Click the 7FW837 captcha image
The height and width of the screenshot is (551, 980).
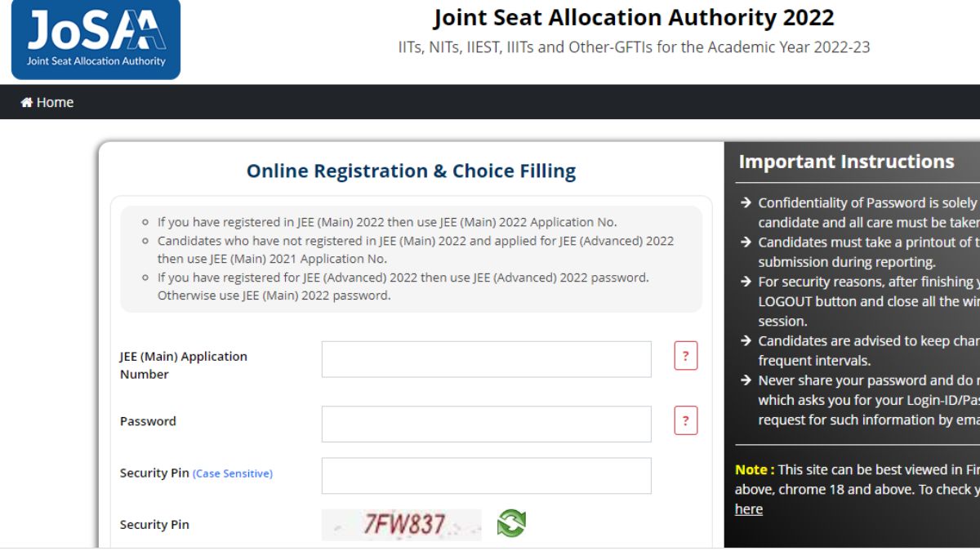[402, 524]
